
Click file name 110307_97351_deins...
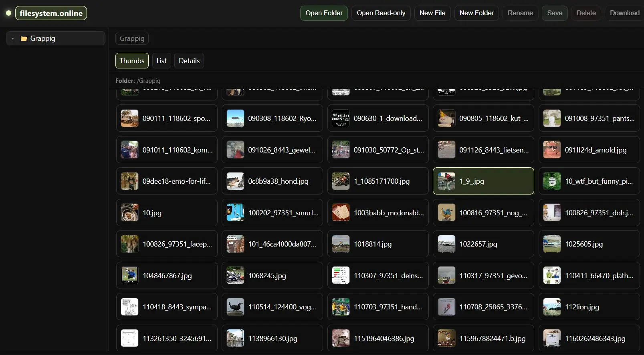[388, 276]
